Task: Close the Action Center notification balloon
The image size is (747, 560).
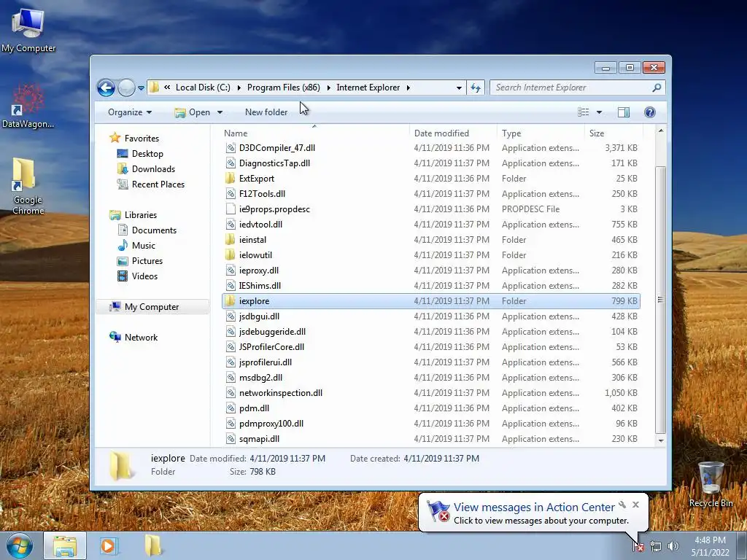Action: click(x=635, y=505)
